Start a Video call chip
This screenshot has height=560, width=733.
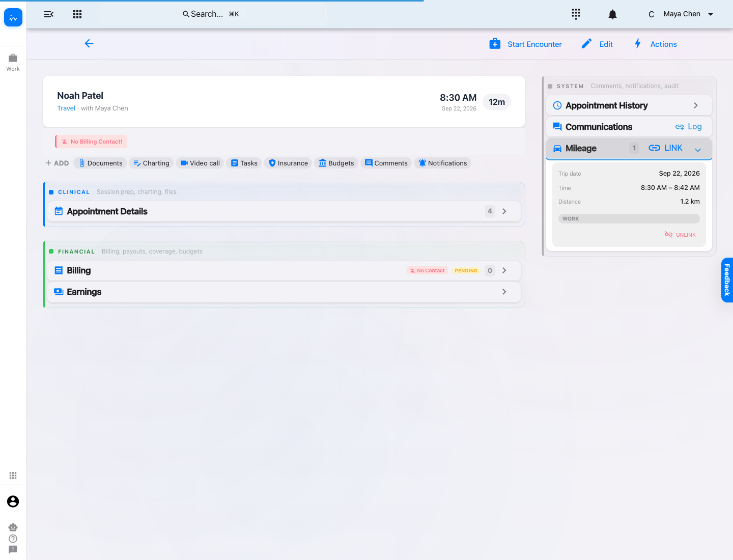click(x=200, y=163)
